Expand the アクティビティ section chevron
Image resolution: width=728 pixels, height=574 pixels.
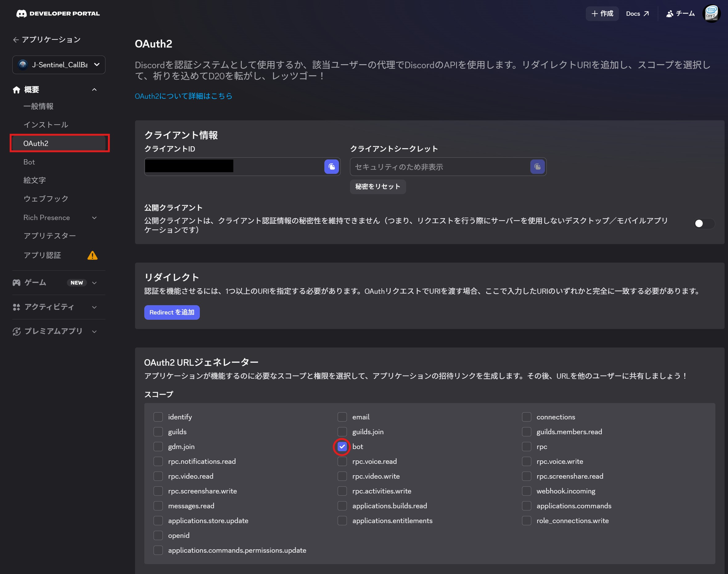[94, 307]
